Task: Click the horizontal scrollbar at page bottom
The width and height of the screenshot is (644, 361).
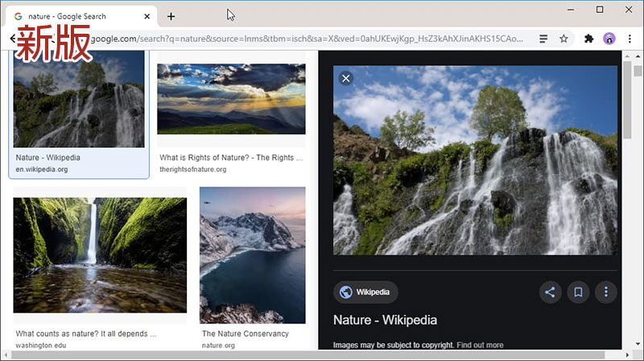Action: pyautogui.click(x=306, y=355)
